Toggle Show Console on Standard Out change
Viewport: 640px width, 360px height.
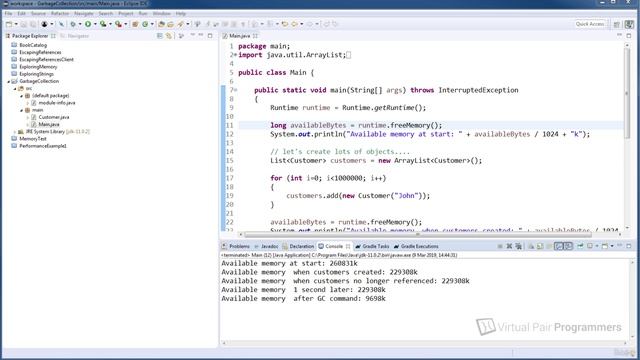559,246
